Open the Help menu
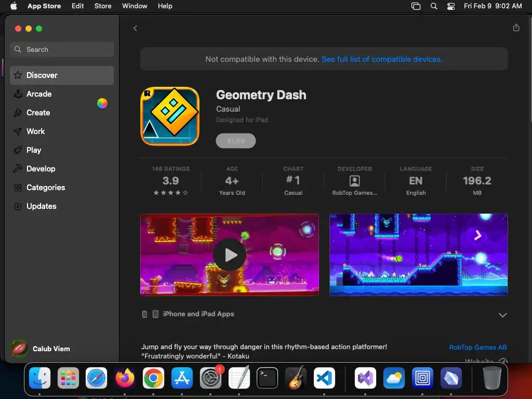Screen dimensions: 532x399 coord(165,6)
